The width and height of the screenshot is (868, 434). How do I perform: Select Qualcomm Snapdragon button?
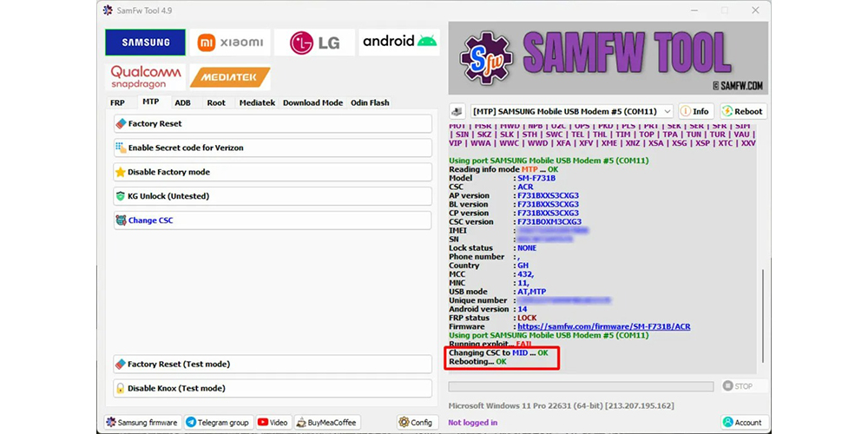tap(146, 77)
